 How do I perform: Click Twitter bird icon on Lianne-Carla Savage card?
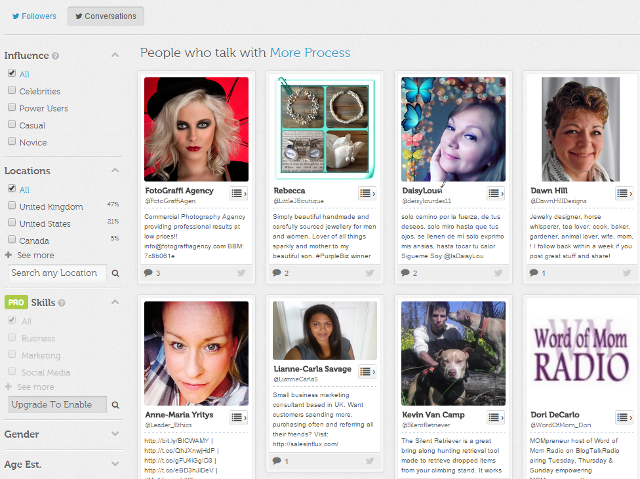pos(369,461)
